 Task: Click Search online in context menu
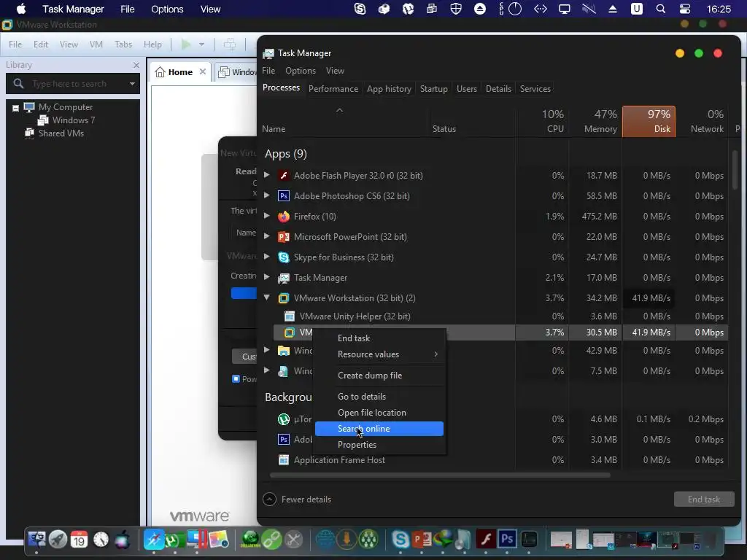pyautogui.click(x=379, y=429)
